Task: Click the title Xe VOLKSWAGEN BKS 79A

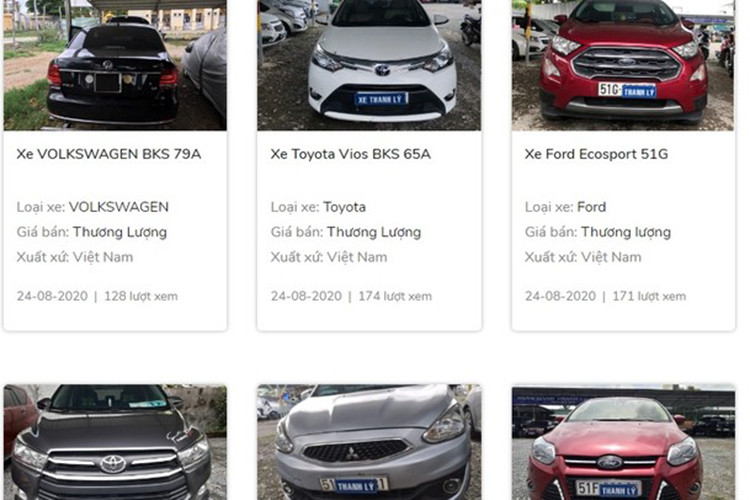Action: [x=109, y=154]
